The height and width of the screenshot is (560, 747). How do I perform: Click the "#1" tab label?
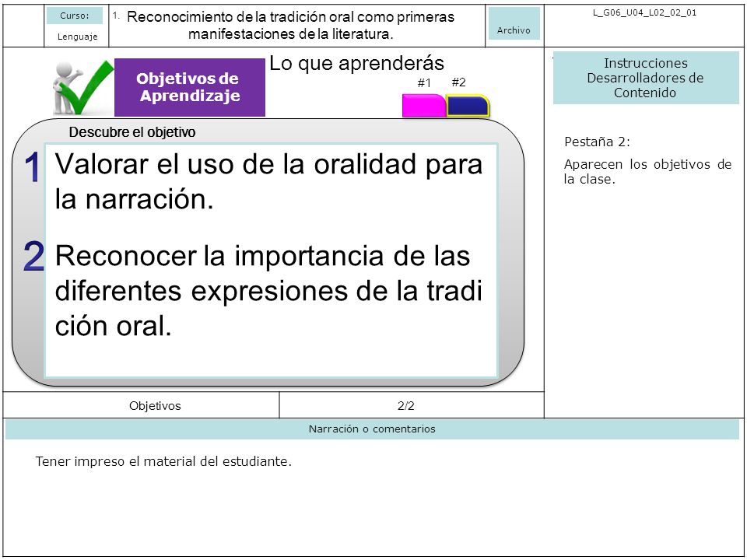[x=424, y=83]
